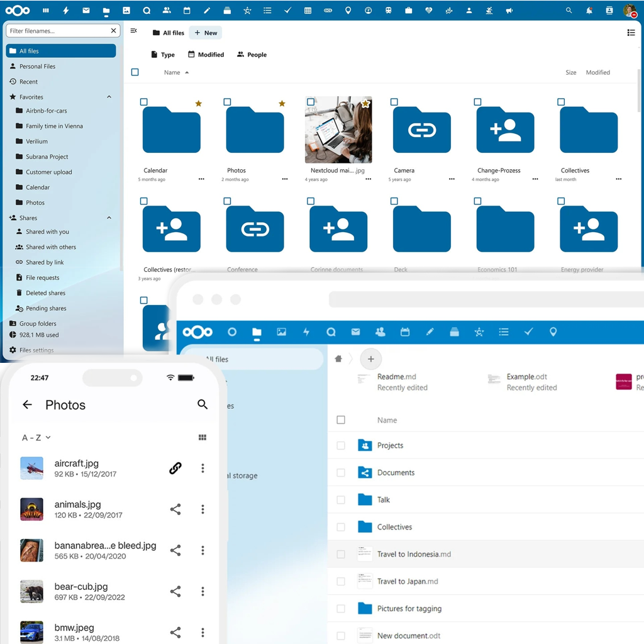Toggle the select-all checkbox beside Name header
This screenshot has width=644, height=644.
(135, 72)
